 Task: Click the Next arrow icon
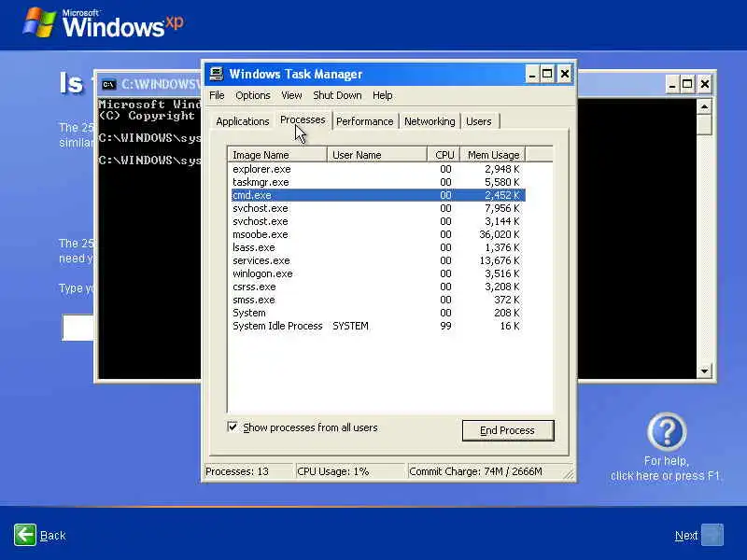click(x=712, y=535)
